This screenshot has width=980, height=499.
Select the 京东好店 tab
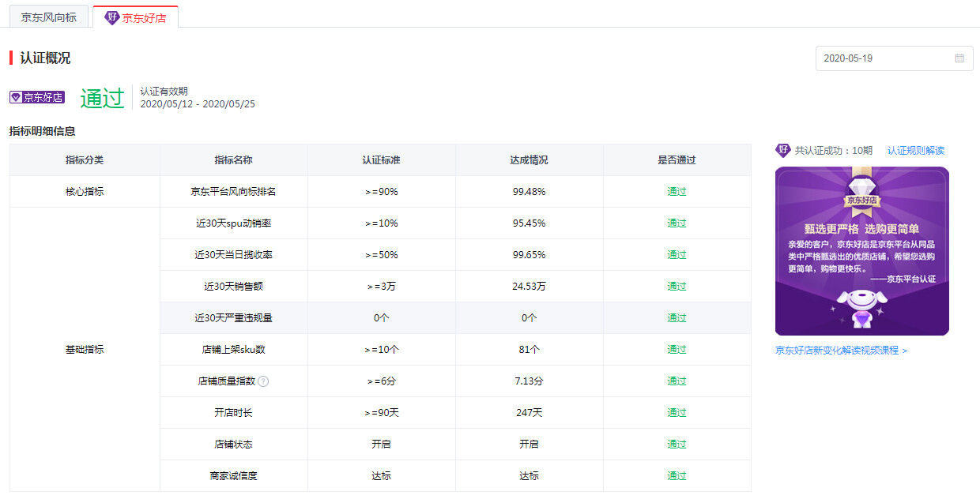[135, 17]
